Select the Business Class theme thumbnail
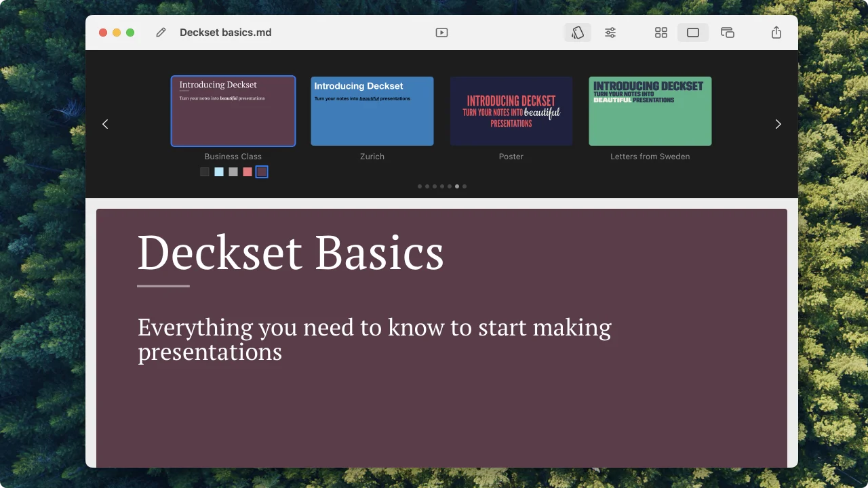 (x=233, y=111)
